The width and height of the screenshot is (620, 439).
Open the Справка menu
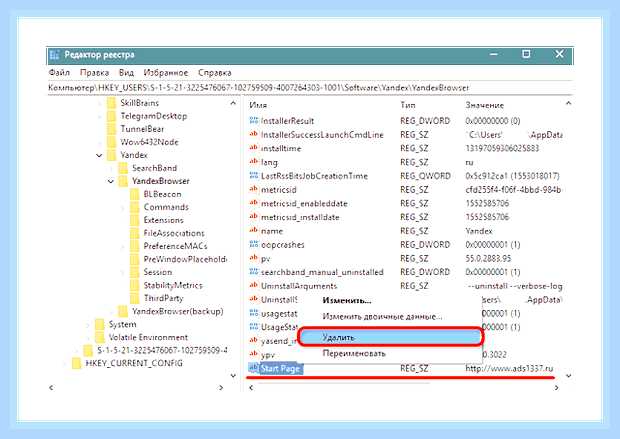pyautogui.click(x=215, y=73)
